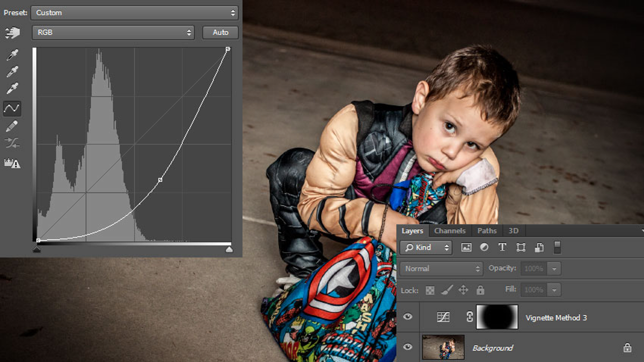Filter layers by type using the T icon
The width and height of the screenshot is (644, 362).
pyautogui.click(x=502, y=247)
